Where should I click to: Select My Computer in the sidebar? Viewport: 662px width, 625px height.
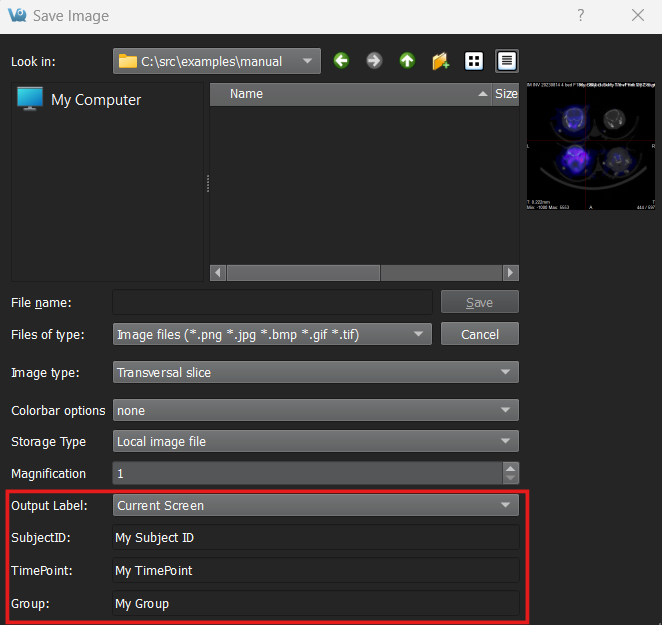95,100
